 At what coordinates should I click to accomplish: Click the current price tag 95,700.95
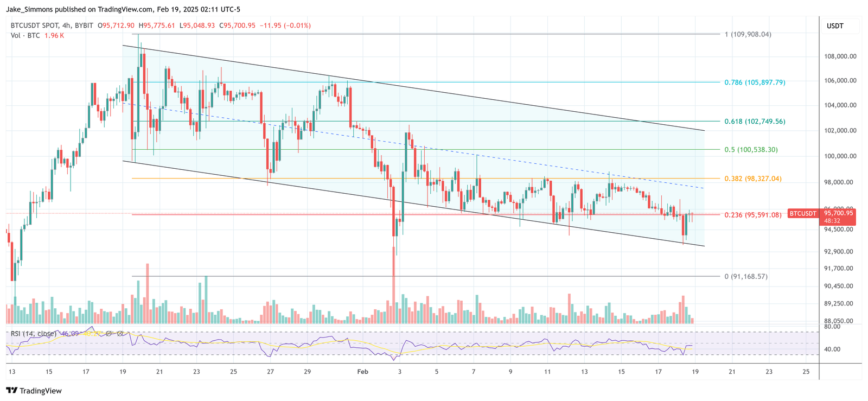click(838, 213)
